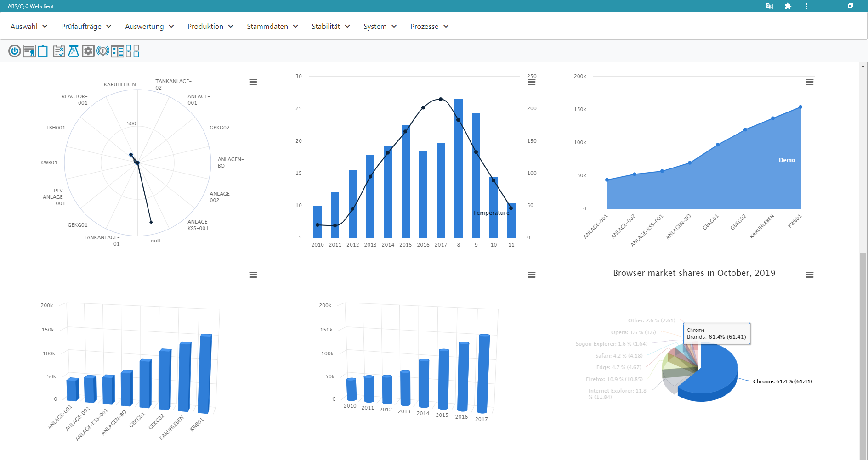Viewport: 868px width, 460px height.
Task: Click the 'Temperature' label in combo chart
Action: pyautogui.click(x=491, y=213)
